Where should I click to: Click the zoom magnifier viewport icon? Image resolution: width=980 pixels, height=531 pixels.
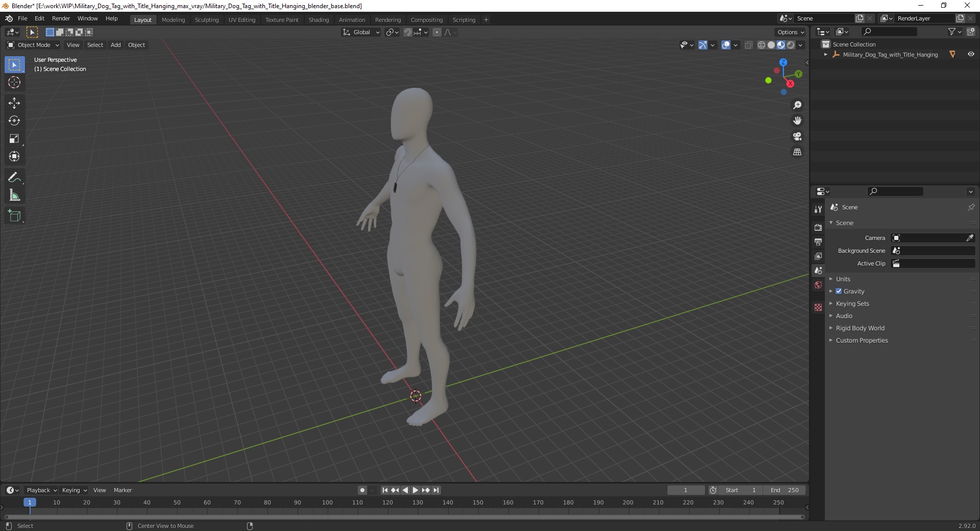point(797,105)
